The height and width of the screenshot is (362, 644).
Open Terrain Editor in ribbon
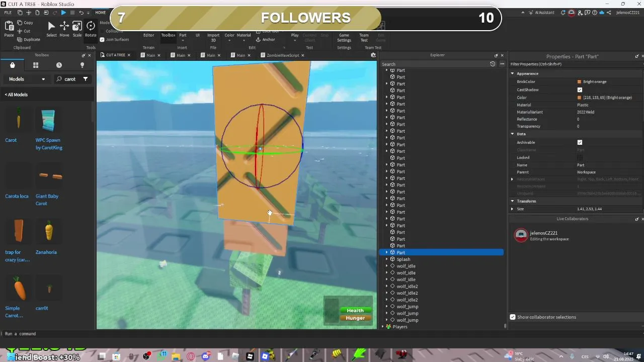148,35
